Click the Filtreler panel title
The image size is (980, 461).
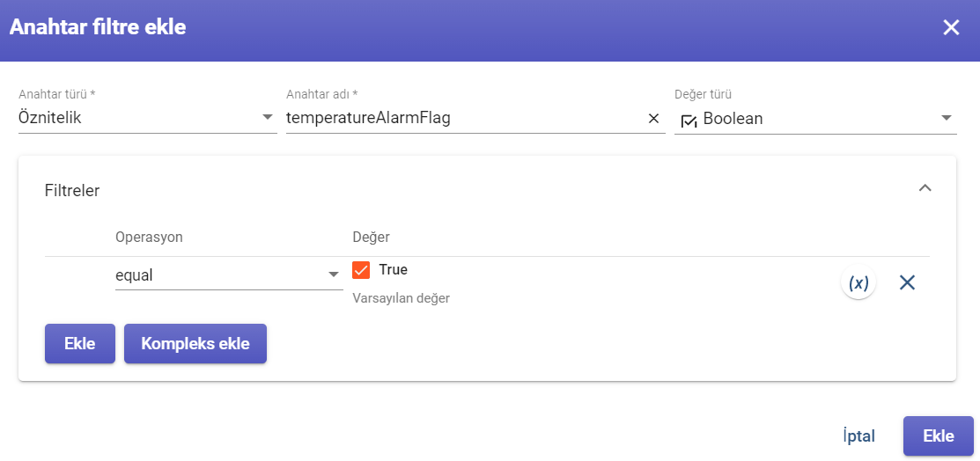[72, 191]
